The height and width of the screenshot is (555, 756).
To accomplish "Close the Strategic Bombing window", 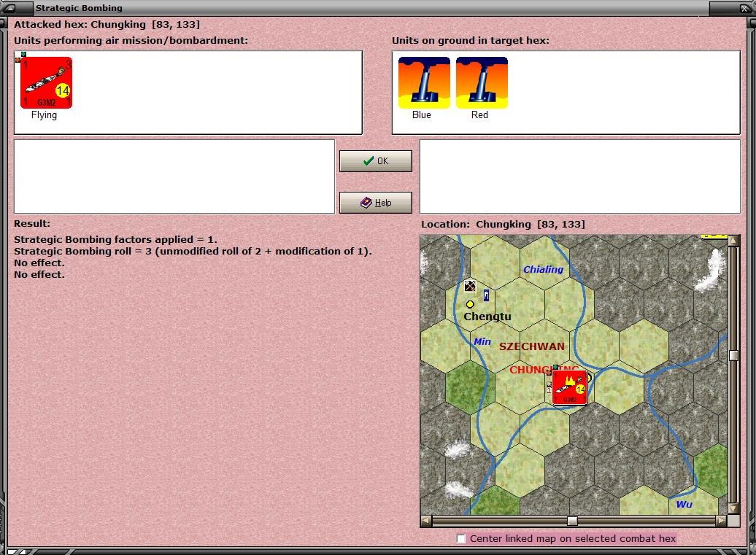I will 745,8.
